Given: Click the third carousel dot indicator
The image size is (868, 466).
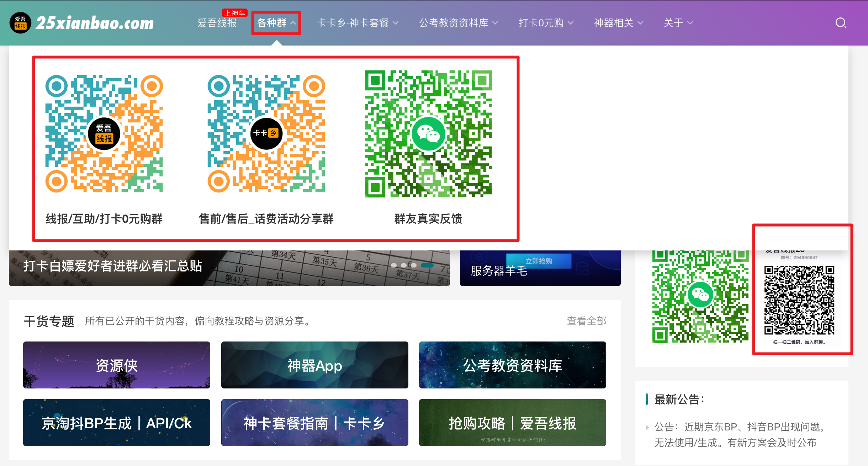Looking at the screenshot, I should (x=414, y=265).
